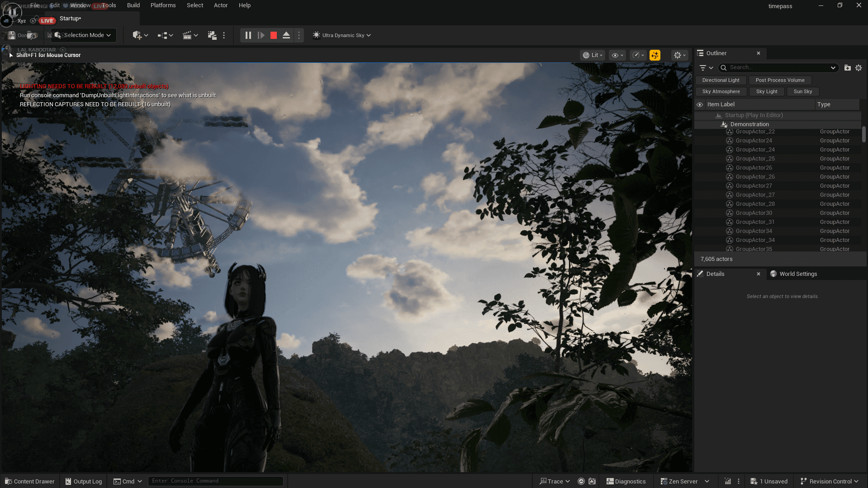Image resolution: width=868 pixels, height=488 pixels.
Task: Open the Select menu
Action: tap(195, 5)
